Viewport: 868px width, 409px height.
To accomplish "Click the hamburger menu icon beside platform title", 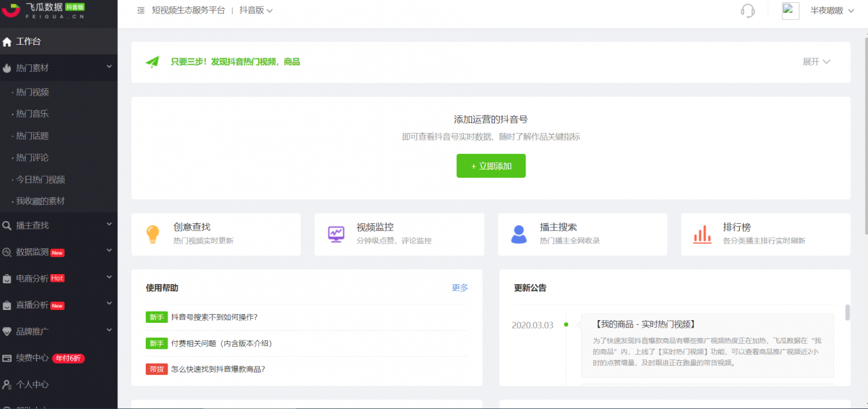I will 140,11.
